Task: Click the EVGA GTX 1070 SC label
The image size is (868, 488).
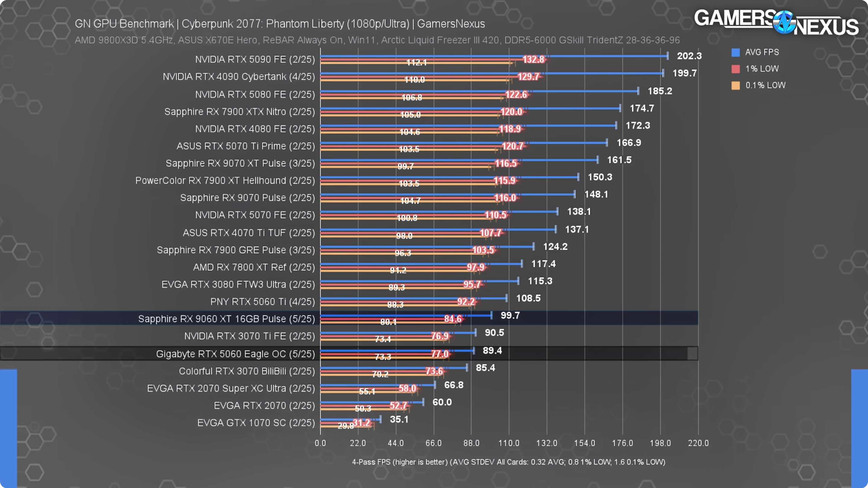Action: point(256,423)
